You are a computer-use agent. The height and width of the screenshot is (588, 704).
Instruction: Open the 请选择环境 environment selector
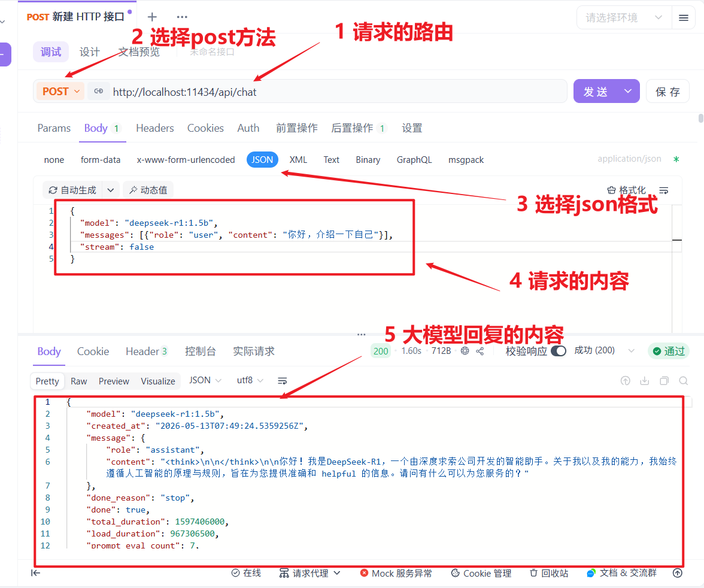tap(624, 18)
